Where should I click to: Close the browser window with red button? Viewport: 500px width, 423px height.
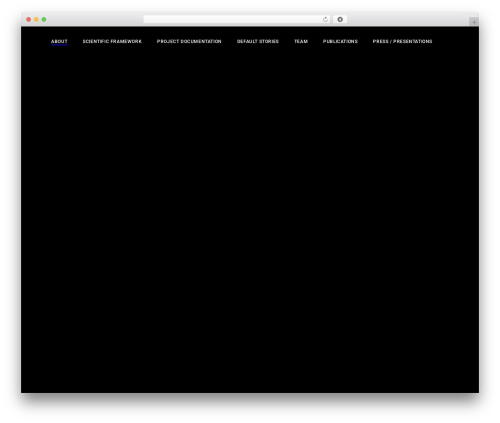(29, 19)
